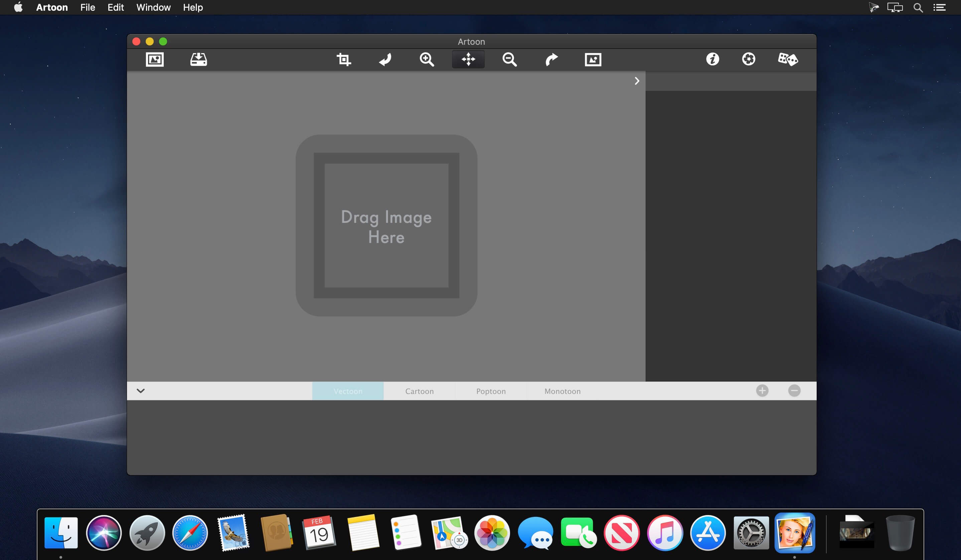
Task: Select the Crop tool
Action: coord(344,59)
